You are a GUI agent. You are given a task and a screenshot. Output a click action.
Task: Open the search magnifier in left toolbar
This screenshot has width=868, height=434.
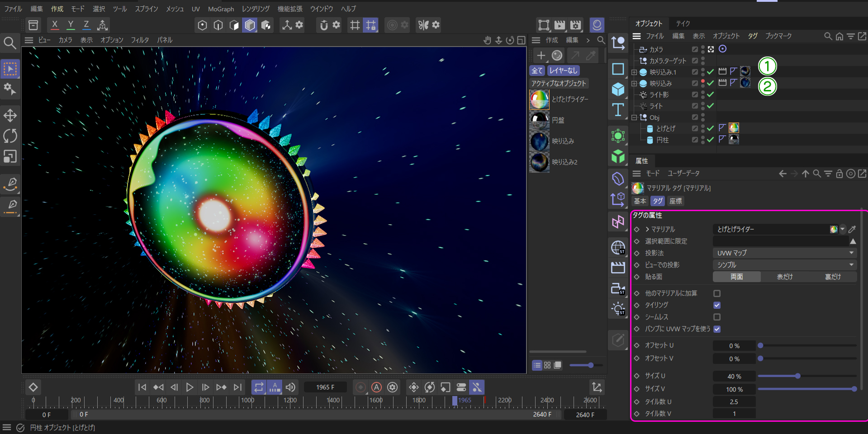pos(10,43)
